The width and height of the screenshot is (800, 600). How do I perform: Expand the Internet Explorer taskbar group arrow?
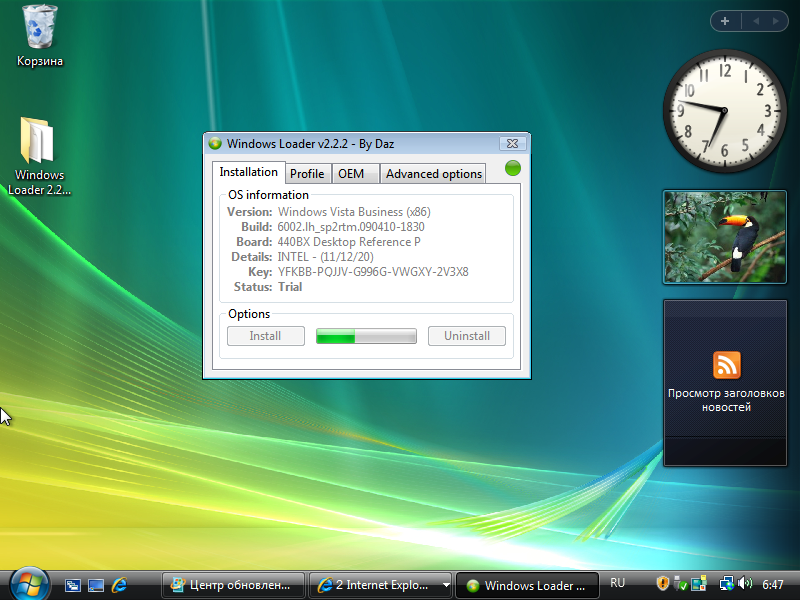pos(446,585)
